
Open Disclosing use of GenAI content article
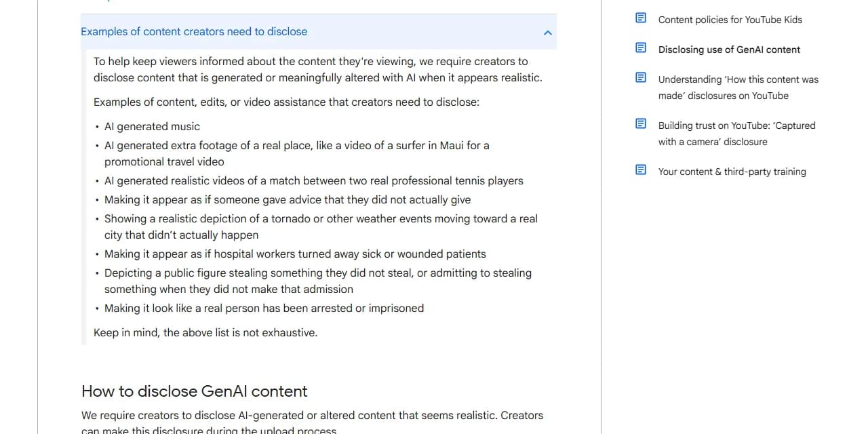pyautogui.click(x=729, y=50)
